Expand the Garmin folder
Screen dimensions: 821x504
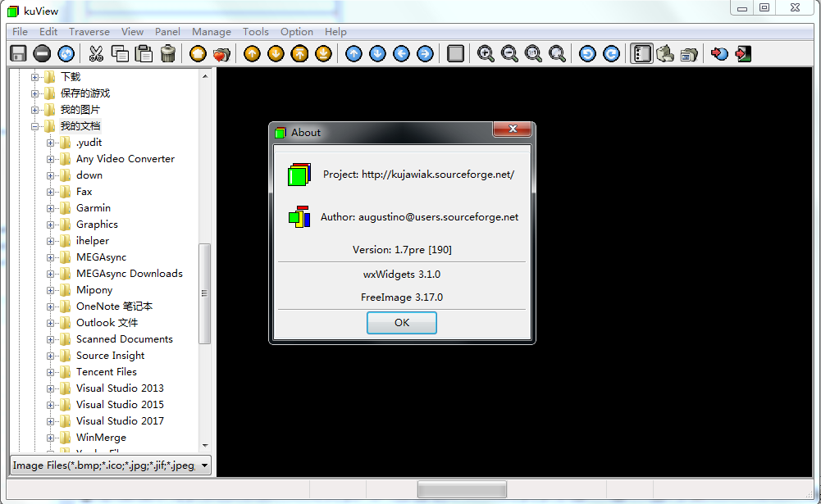coord(51,207)
